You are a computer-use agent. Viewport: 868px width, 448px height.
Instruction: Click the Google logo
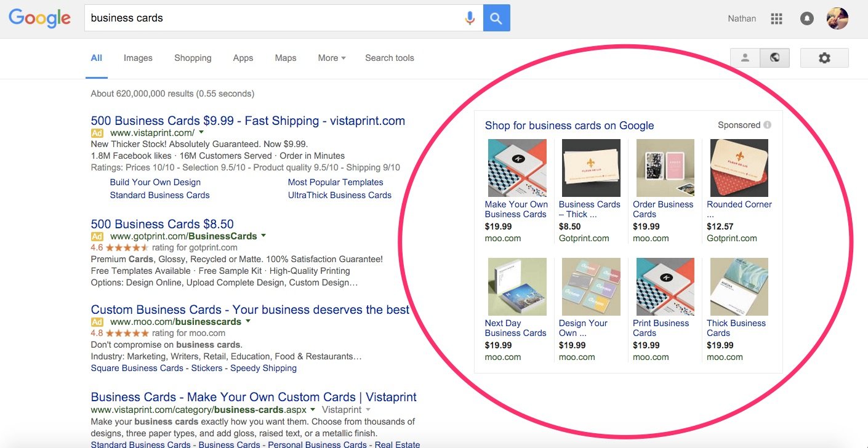pos(39,18)
